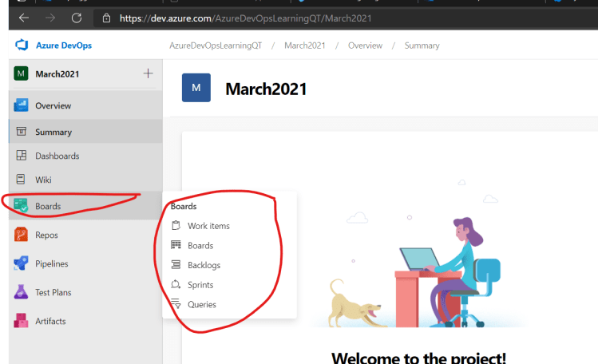598x364 pixels.
Task: Click the Boards grid icon in flyout
Action: tap(176, 245)
